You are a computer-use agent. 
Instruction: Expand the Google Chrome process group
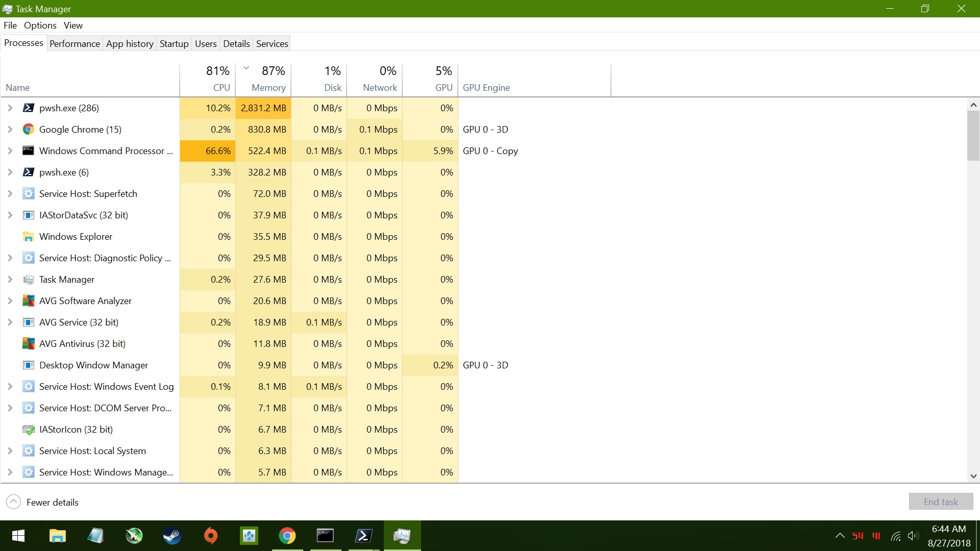10,129
